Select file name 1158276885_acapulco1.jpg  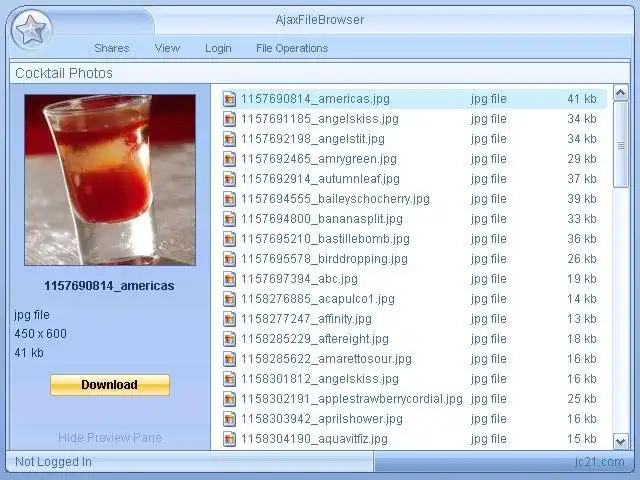click(318, 299)
